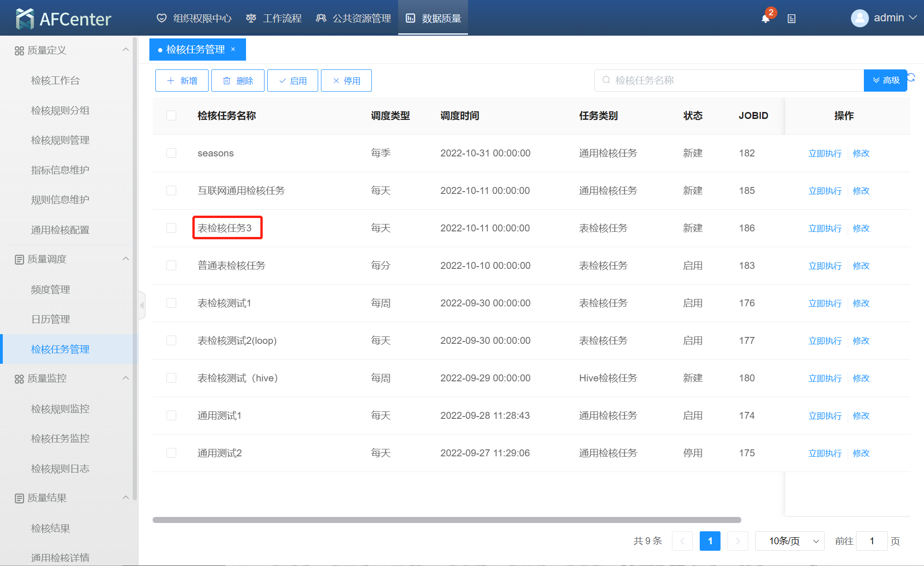924x566 pixels.
Task: Click the admin user avatar
Action: click(x=859, y=19)
